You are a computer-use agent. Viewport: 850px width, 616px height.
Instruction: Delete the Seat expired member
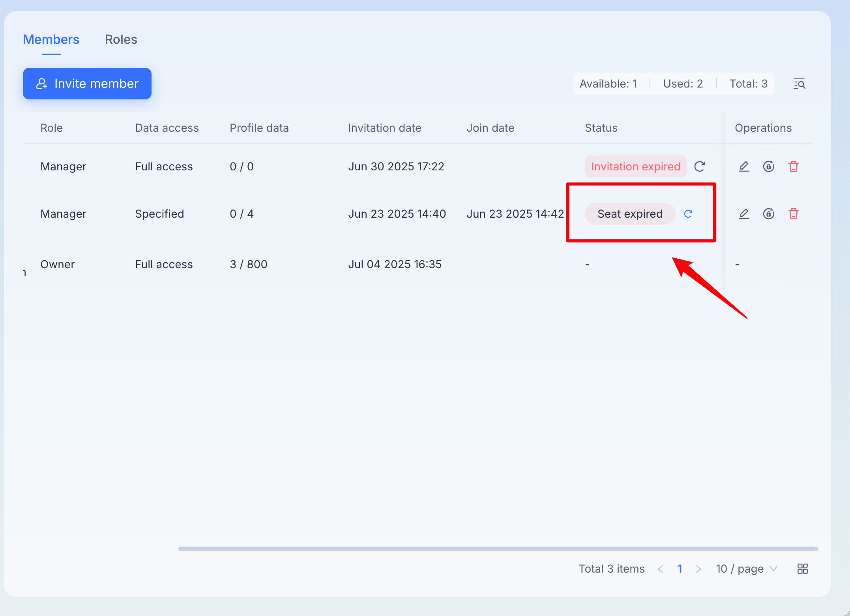(x=794, y=214)
